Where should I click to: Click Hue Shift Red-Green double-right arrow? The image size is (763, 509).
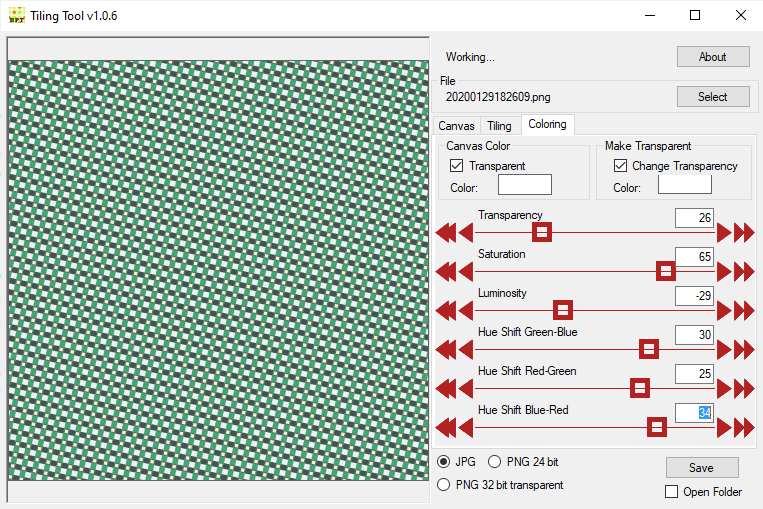point(744,388)
